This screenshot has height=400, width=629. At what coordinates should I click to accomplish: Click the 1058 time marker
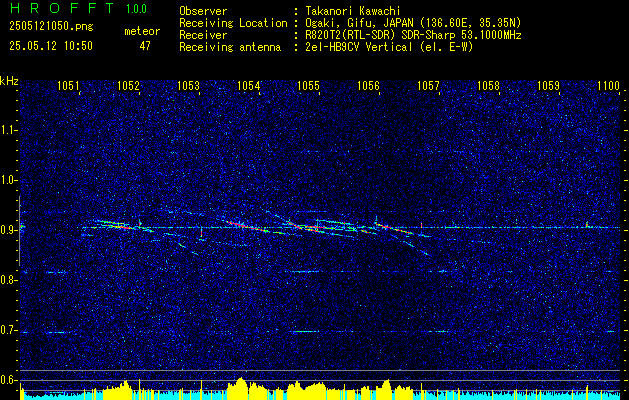[x=489, y=85]
